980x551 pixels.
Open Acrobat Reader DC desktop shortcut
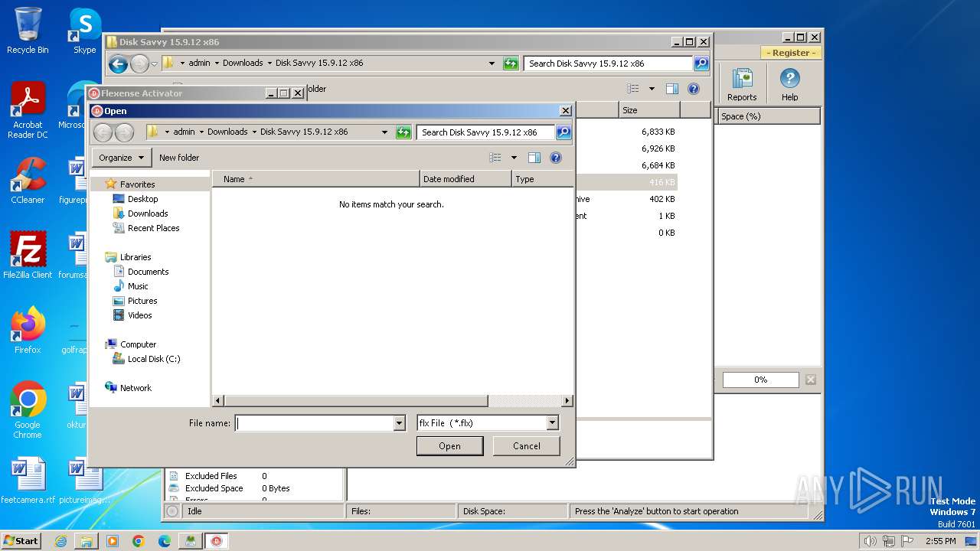[x=28, y=110]
